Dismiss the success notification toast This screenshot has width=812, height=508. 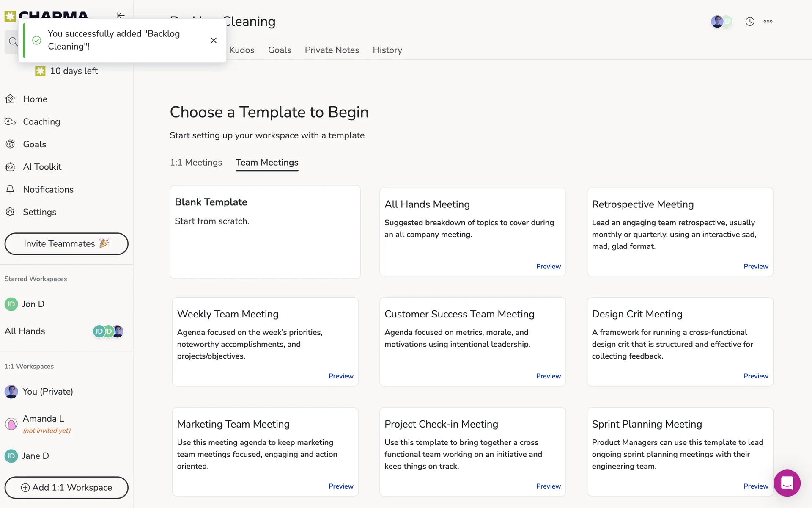[214, 40]
